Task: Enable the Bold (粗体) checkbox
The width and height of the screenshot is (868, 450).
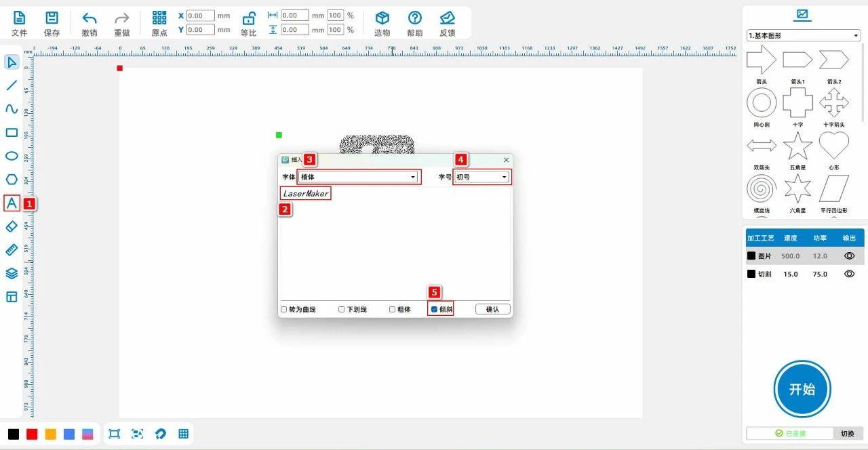Action: (392, 310)
